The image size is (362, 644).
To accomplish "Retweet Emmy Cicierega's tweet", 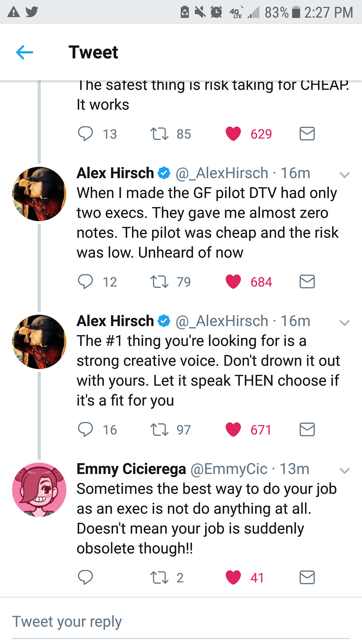I will point(159,578).
